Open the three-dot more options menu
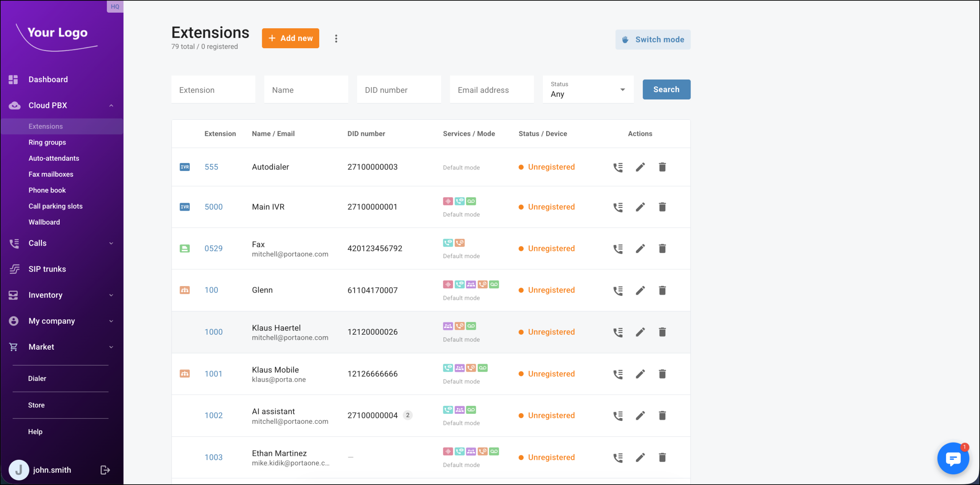 (x=336, y=39)
